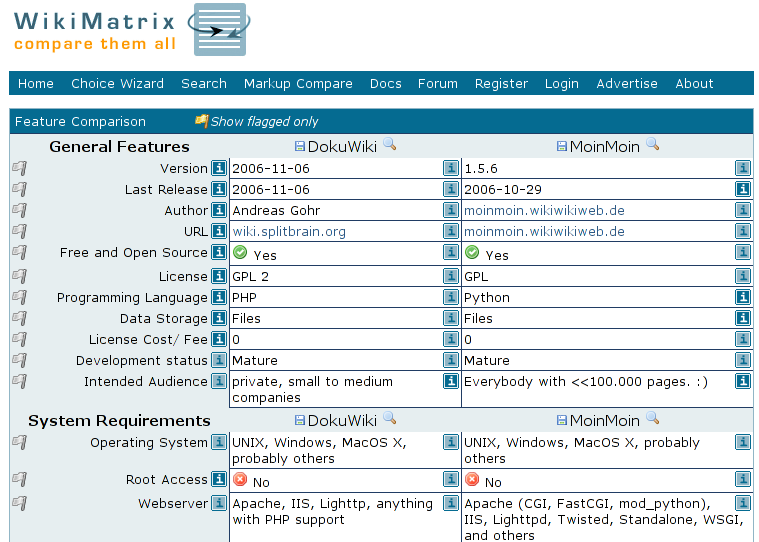The width and height of the screenshot is (759, 542).
Task: Click the WikiMatrix logo icon
Action: [x=219, y=30]
